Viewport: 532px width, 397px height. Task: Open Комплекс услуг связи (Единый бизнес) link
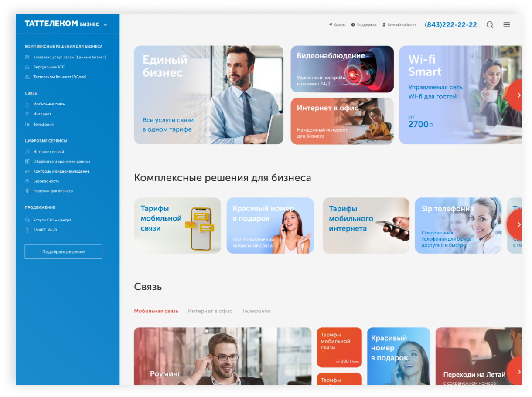coord(70,57)
